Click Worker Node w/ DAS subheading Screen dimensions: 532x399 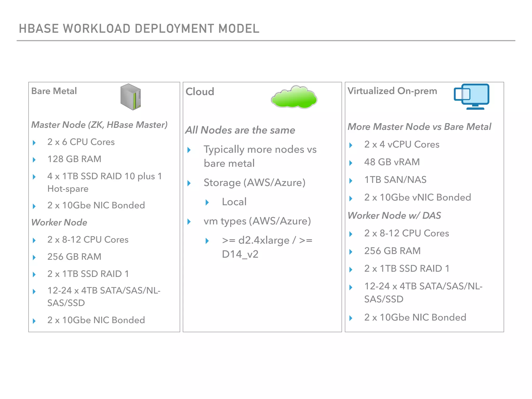click(x=394, y=216)
